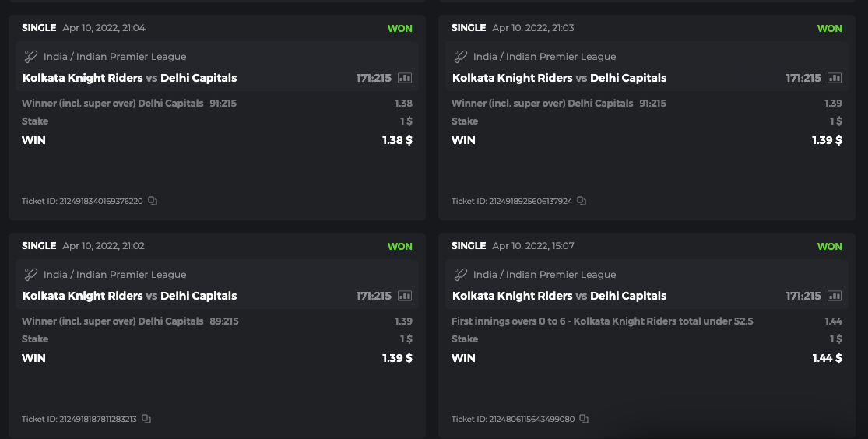Click the 1.44 $ win amount

click(827, 358)
